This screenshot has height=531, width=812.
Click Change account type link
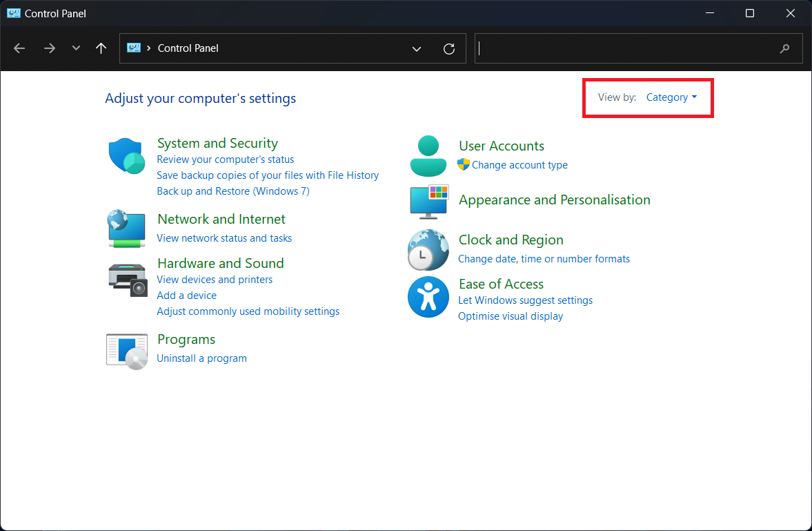click(x=519, y=165)
